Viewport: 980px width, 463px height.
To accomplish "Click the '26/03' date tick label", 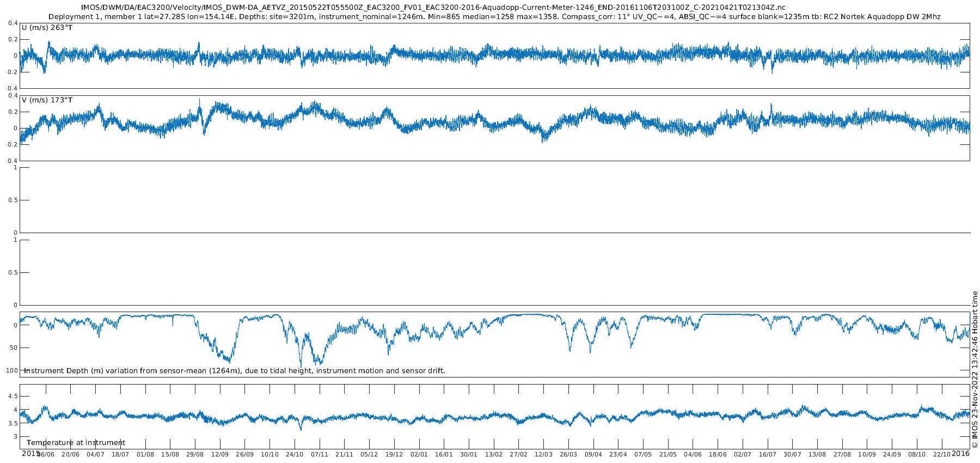I will 568,454.
